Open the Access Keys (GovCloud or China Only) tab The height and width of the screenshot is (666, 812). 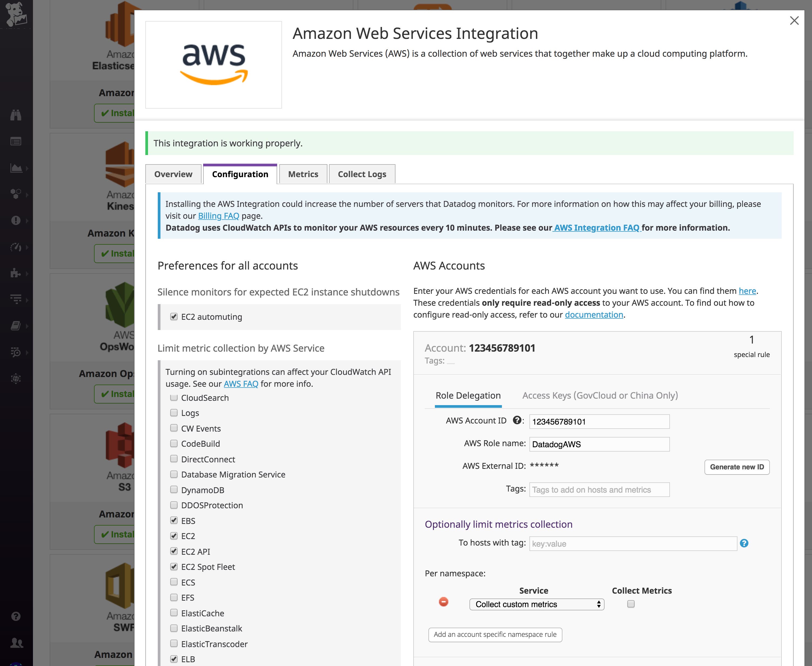pyautogui.click(x=600, y=396)
